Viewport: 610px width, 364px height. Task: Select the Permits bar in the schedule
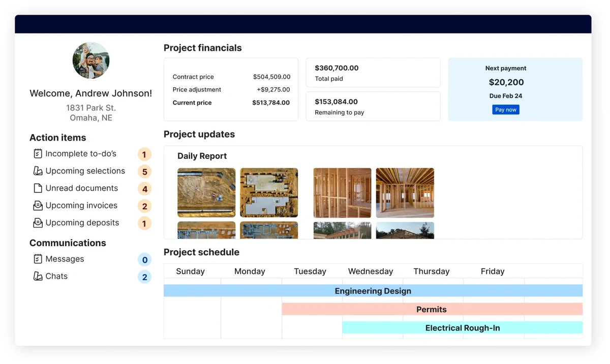coord(431,309)
